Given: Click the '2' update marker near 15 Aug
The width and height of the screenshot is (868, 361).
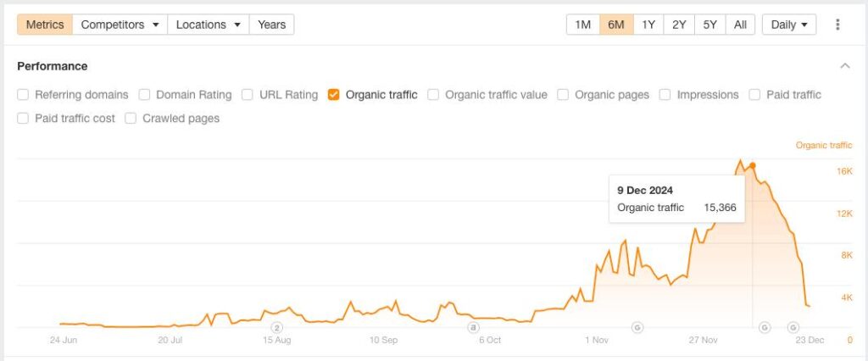Looking at the screenshot, I should [x=276, y=326].
